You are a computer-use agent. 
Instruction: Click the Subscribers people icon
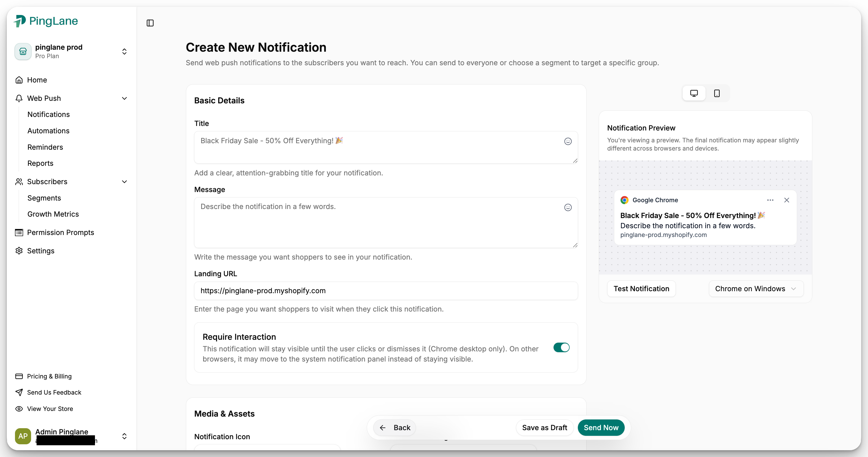click(19, 182)
